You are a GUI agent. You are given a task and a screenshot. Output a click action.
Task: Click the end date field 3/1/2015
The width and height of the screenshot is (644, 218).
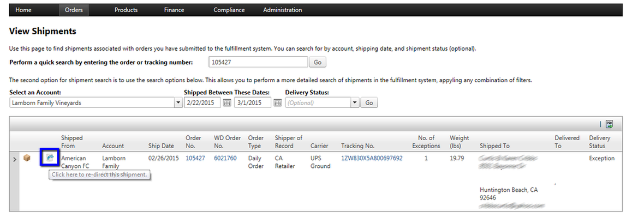click(253, 103)
